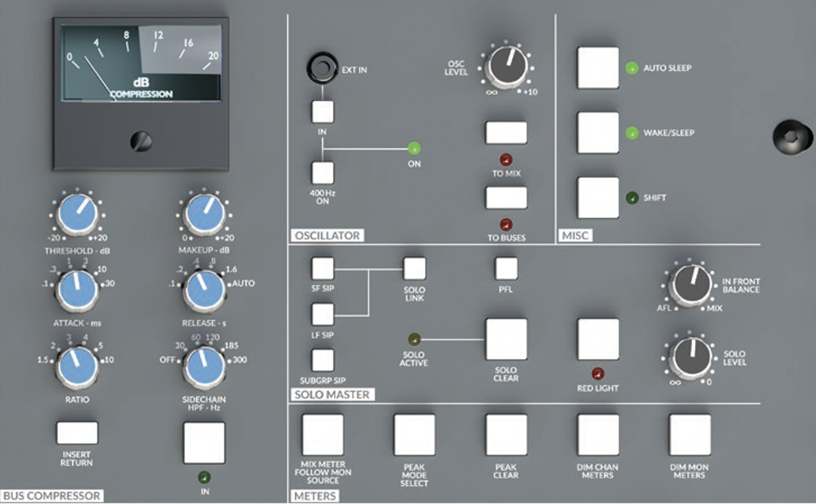Click the Ext In jack socket

pos(322,68)
